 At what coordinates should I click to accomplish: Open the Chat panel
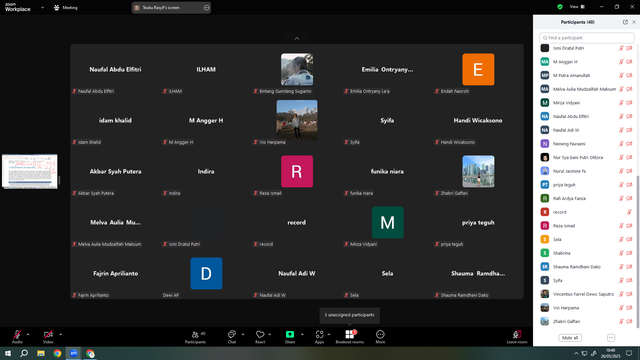coord(232,337)
